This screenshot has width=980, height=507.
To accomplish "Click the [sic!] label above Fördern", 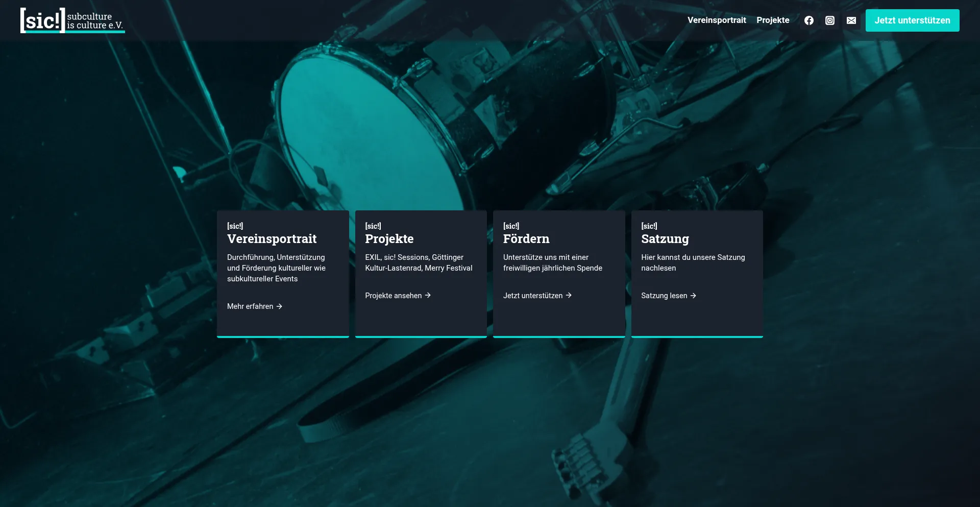I will coord(511,226).
